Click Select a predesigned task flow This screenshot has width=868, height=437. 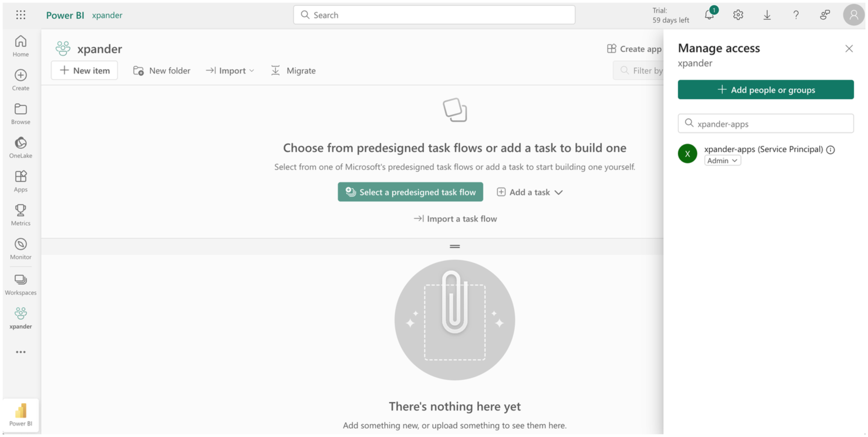(410, 192)
